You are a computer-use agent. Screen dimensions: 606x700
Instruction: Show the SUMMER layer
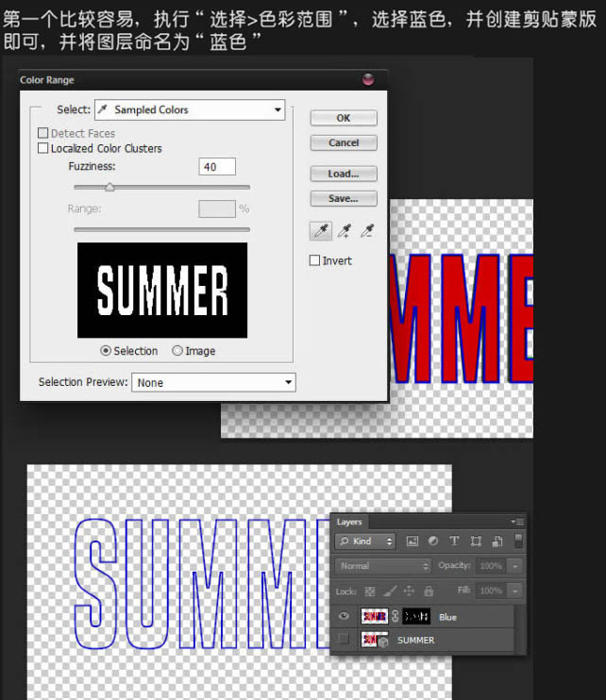tap(344, 640)
